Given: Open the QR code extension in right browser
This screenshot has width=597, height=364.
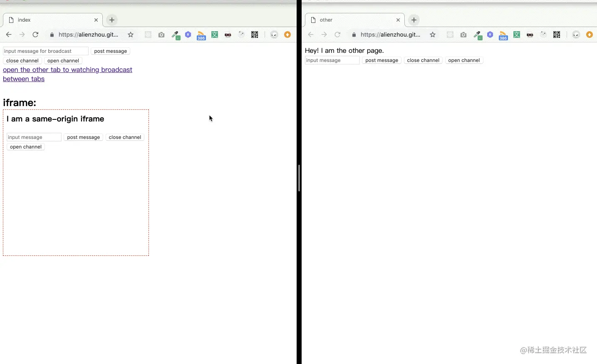Looking at the screenshot, I should pyautogui.click(x=557, y=35).
